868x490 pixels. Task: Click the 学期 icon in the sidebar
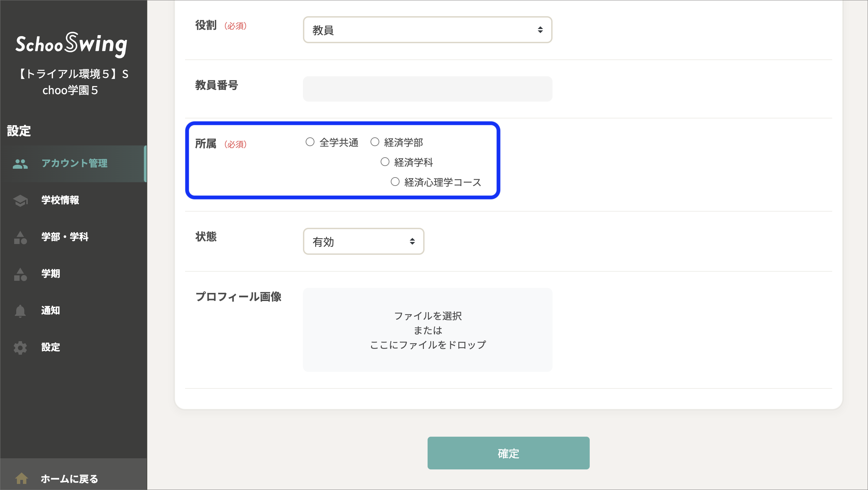click(x=20, y=274)
